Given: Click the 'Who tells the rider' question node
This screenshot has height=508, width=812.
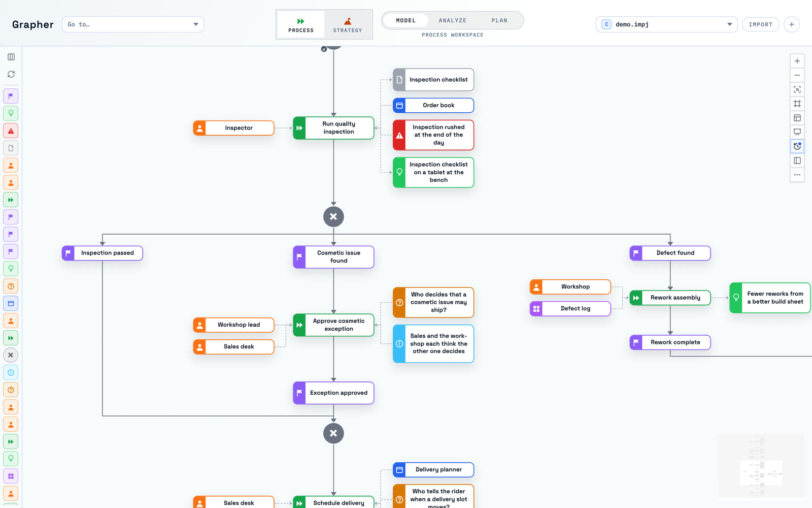Looking at the screenshot, I should (x=433, y=496).
